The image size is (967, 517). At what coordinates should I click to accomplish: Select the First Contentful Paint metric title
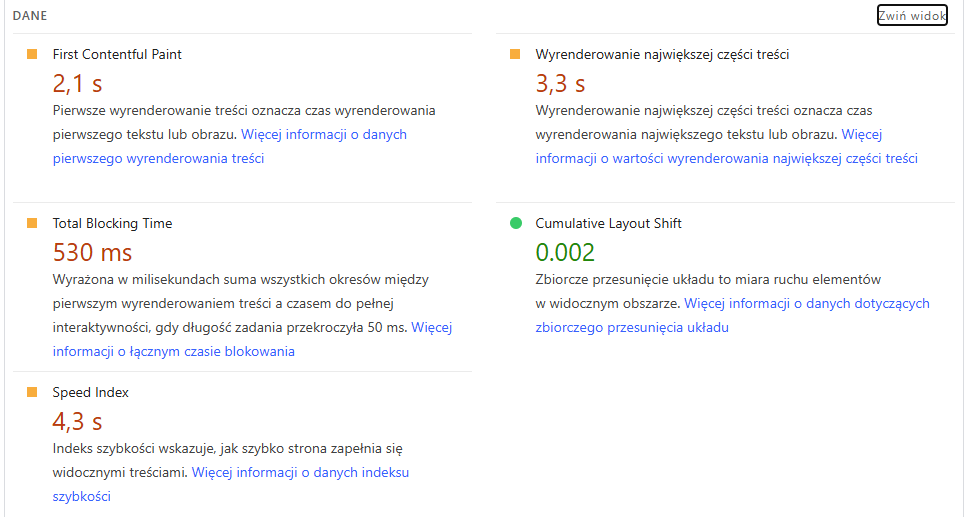point(117,55)
